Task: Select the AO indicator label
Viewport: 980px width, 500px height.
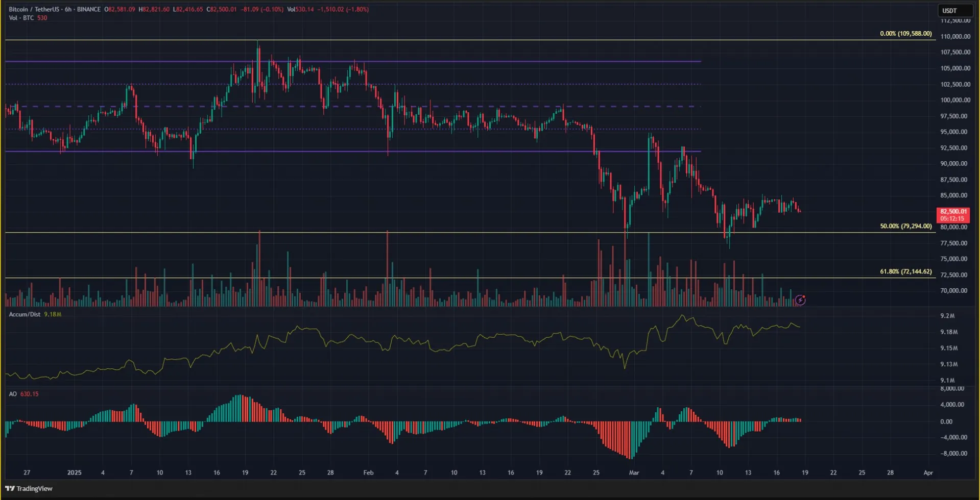Action: pos(13,394)
